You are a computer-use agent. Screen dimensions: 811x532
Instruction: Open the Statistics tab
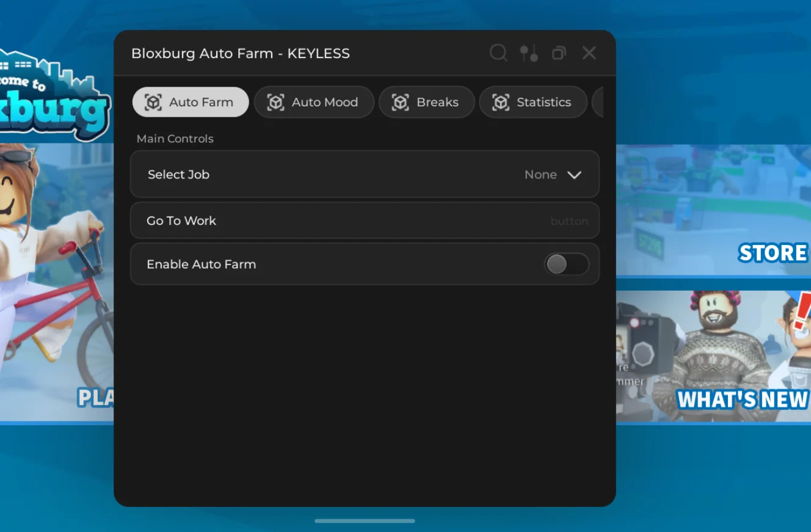coord(533,102)
